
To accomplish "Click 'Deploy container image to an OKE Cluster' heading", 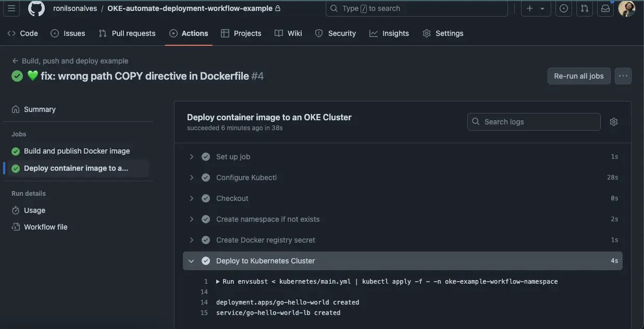I will (x=269, y=117).
